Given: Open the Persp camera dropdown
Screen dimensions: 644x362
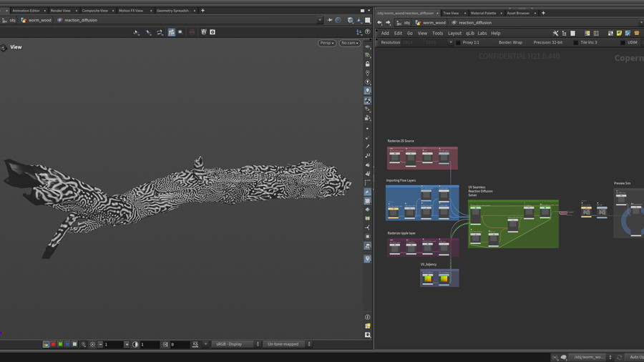Looking at the screenshot, I should [x=327, y=43].
